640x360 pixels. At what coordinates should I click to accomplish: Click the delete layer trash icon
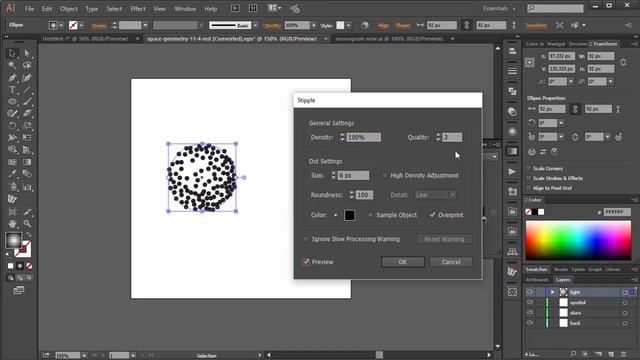(x=624, y=354)
